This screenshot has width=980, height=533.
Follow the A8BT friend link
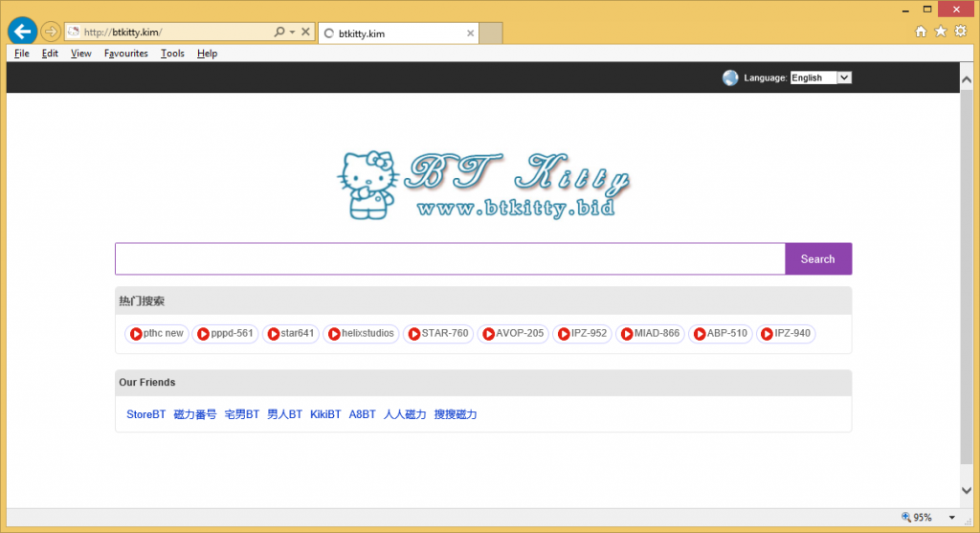point(362,414)
